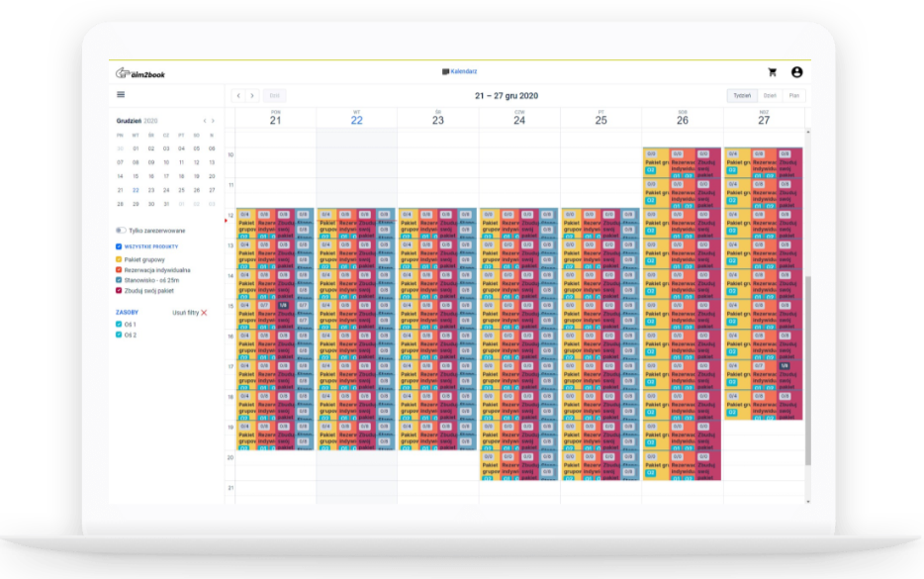Viewport: 924px width, 579px height.
Task: Select day 25 in the mini calendar
Action: coord(181,190)
